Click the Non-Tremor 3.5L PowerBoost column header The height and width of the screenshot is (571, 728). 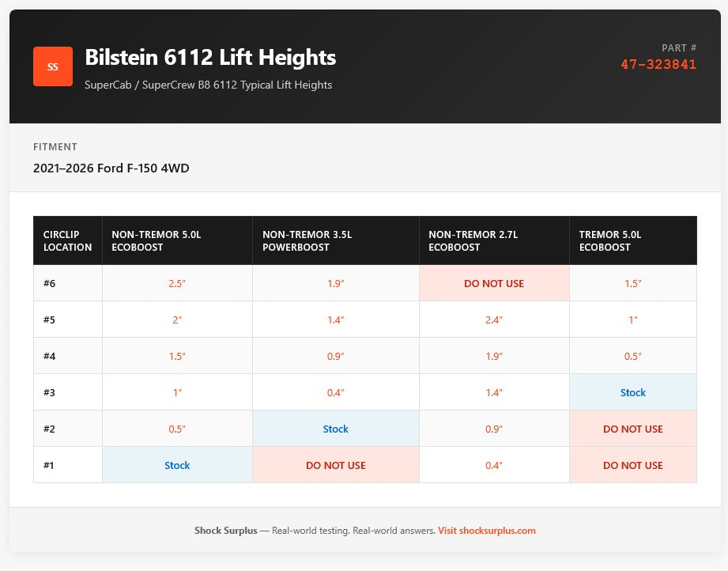(x=336, y=240)
